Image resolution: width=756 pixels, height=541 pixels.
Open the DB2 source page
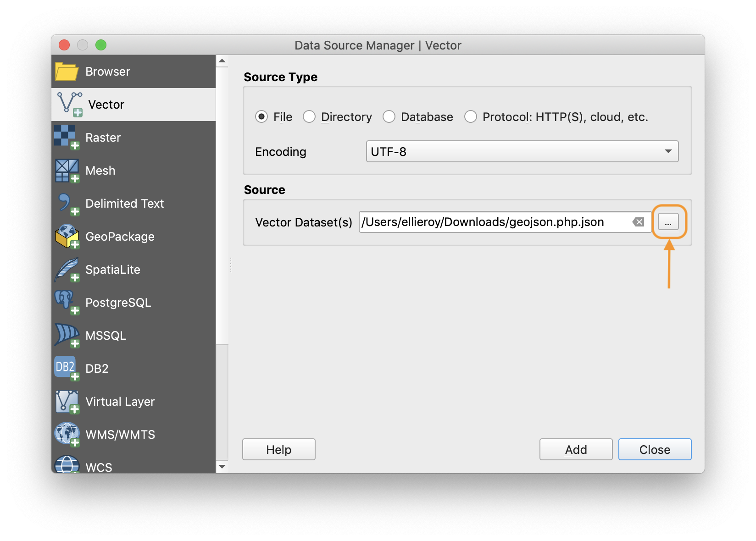coord(65,368)
